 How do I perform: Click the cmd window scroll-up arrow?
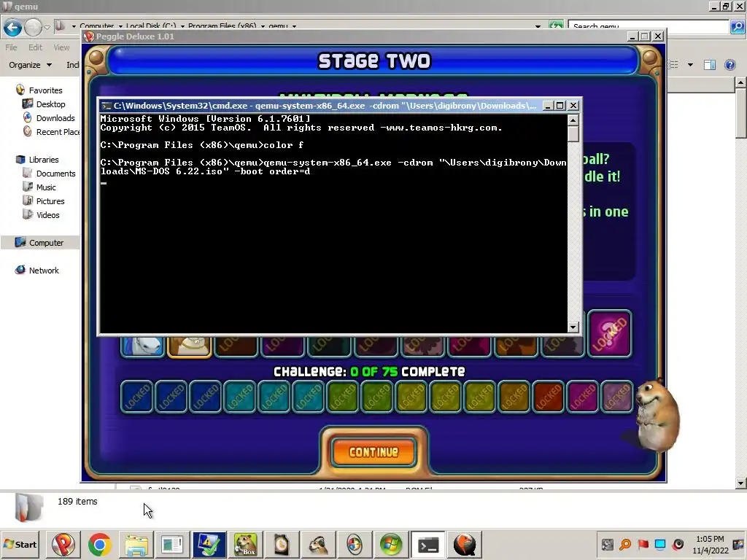573,120
